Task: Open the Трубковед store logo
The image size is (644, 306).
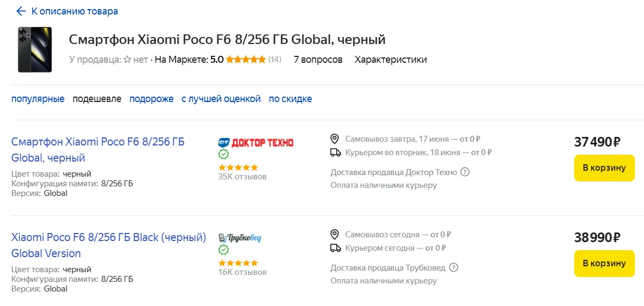Action: (240, 238)
